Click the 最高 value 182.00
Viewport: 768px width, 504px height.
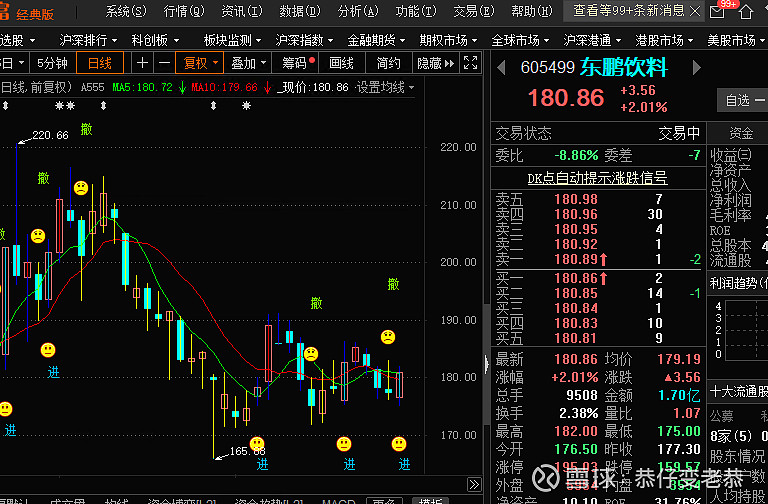tap(576, 431)
